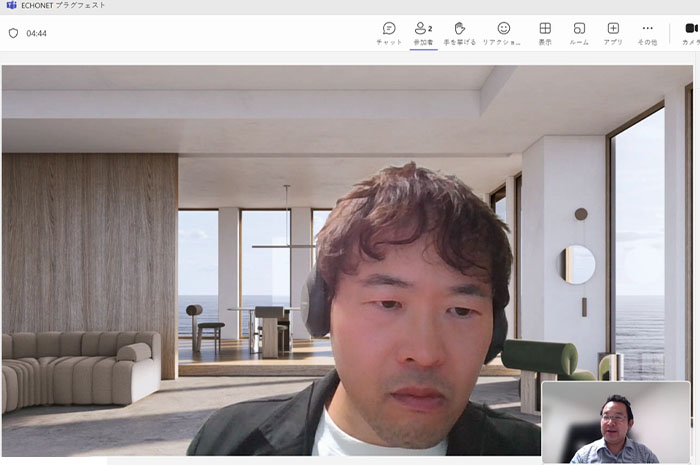The height and width of the screenshot is (465, 700).
Task: Click the アプリ label under plus icon
Action: coord(613,42)
